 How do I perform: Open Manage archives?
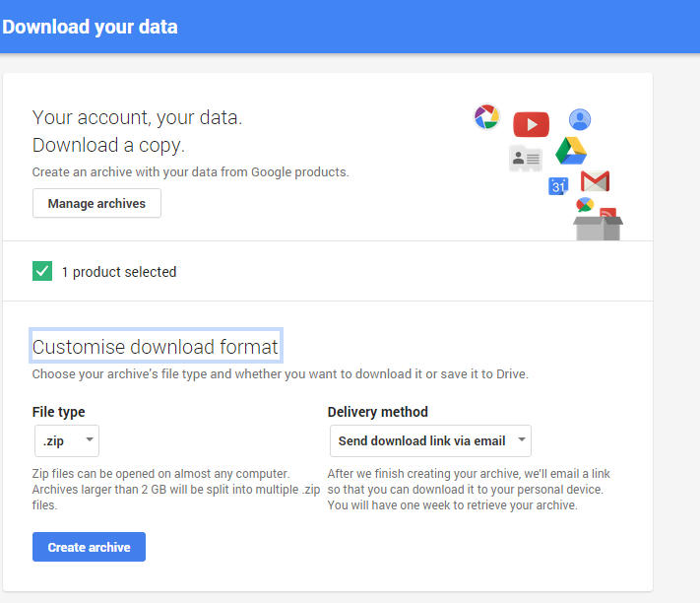coord(96,203)
